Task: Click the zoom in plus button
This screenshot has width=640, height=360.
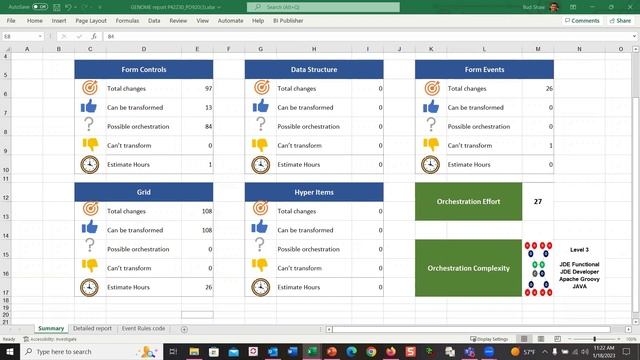Action: [619, 339]
